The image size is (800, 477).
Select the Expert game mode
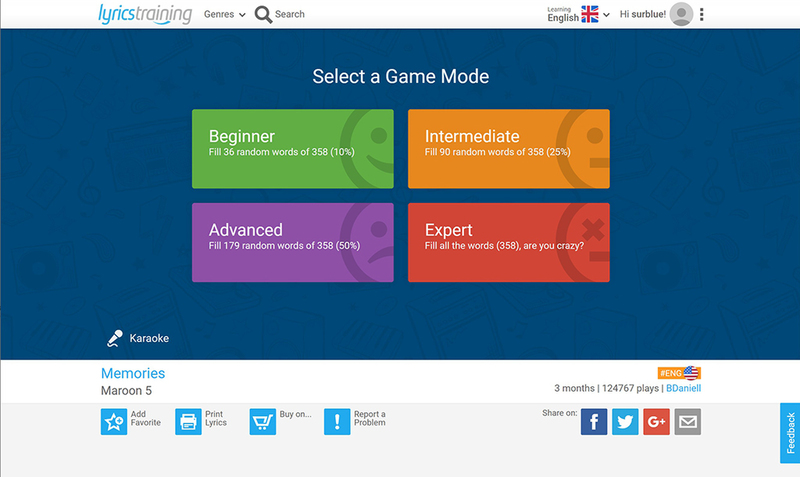pos(509,242)
